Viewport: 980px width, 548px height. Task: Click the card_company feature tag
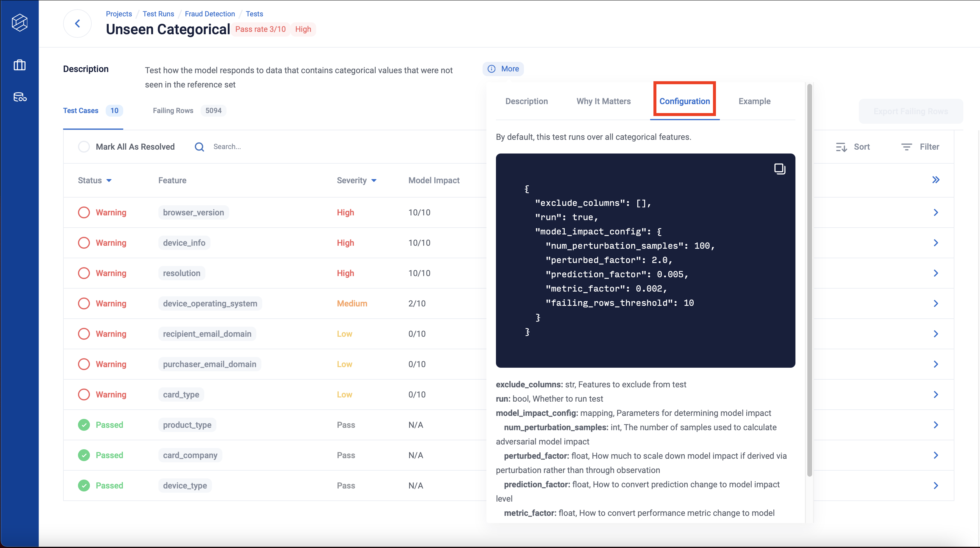(x=190, y=455)
